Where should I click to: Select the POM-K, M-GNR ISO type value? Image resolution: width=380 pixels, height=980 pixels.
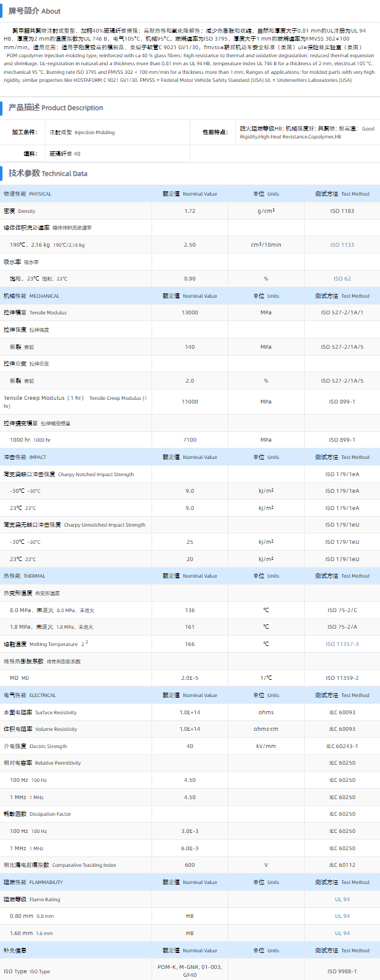pos(190,971)
